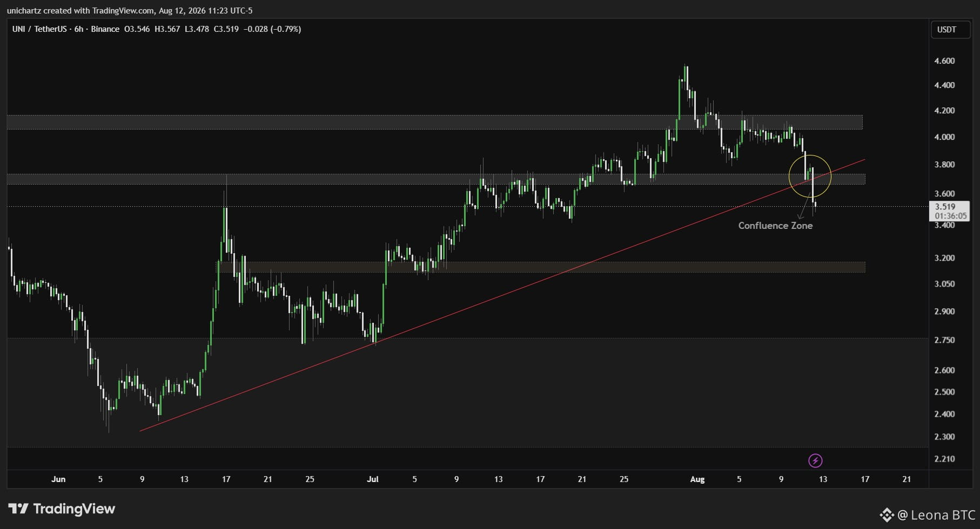Click the purple lightning bolt event icon
The image size is (980, 529).
(815, 460)
